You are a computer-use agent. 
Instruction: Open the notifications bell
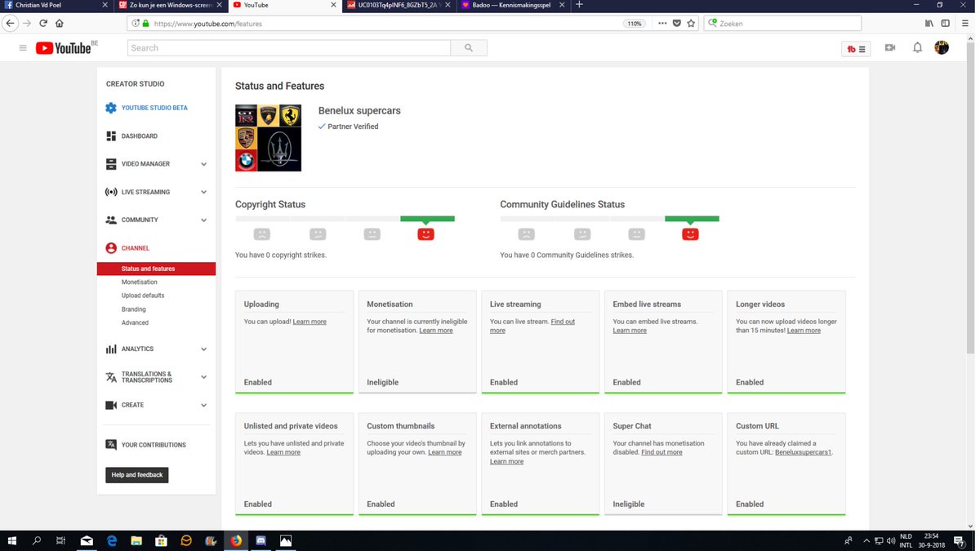click(917, 48)
